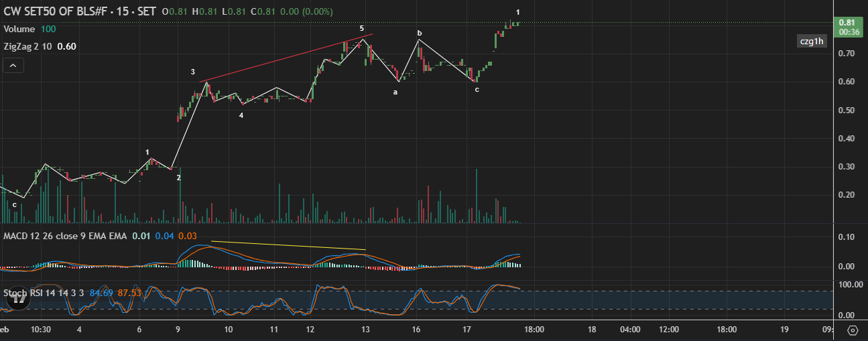868x341 pixels.
Task: Select wave label 3 on the chart
Action: [x=192, y=72]
